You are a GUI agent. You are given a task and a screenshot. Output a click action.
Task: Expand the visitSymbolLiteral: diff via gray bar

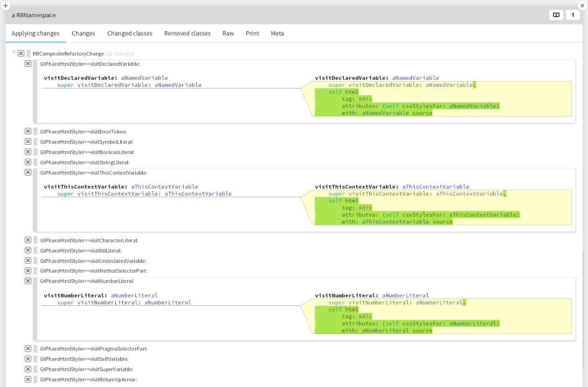[x=35, y=142]
